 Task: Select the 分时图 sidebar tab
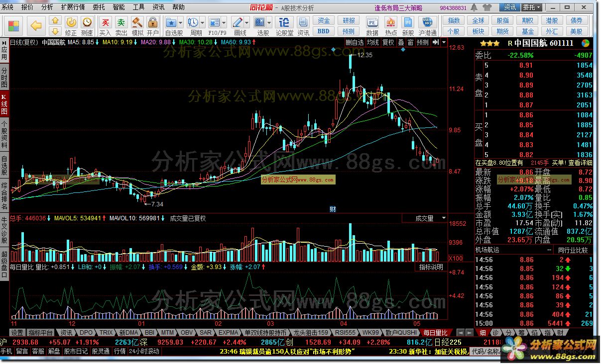coord(4,77)
